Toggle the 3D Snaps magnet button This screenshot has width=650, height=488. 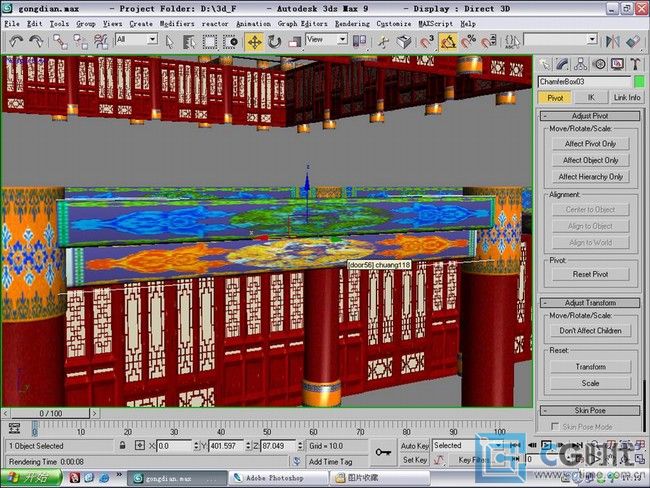[x=426, y=42]
